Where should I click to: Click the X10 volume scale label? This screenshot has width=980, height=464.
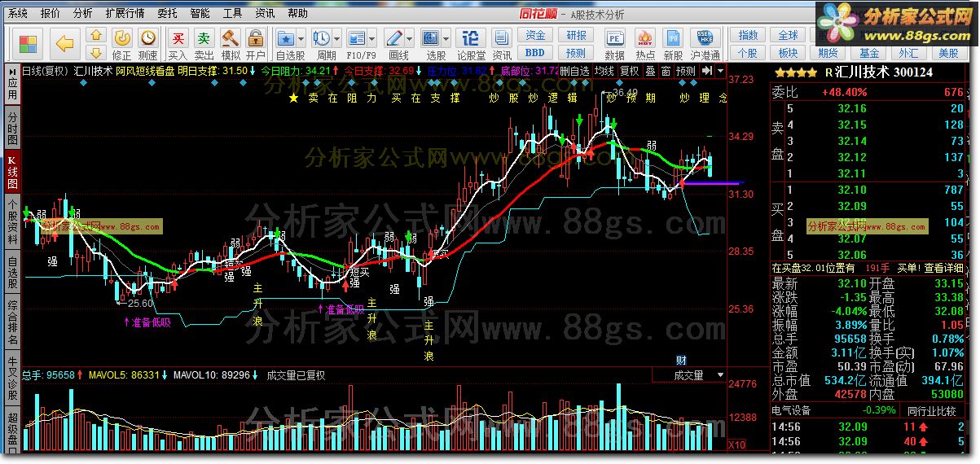point(736,445)
